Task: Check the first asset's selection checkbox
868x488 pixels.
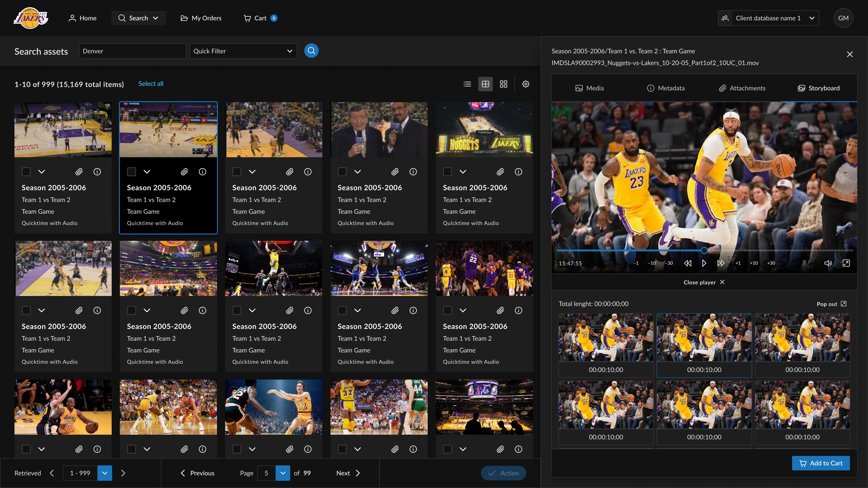Action: [x=26, y=172]
